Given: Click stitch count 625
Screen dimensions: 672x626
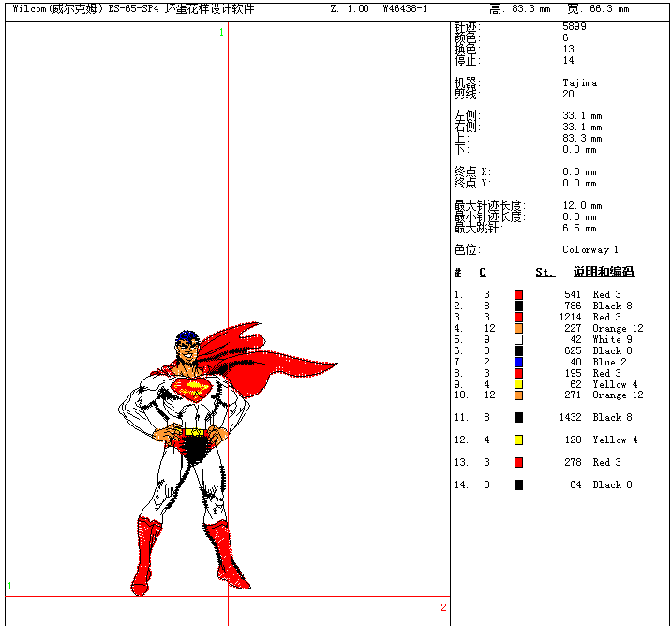Looking at the screenshot, I should tap(573, 350).
